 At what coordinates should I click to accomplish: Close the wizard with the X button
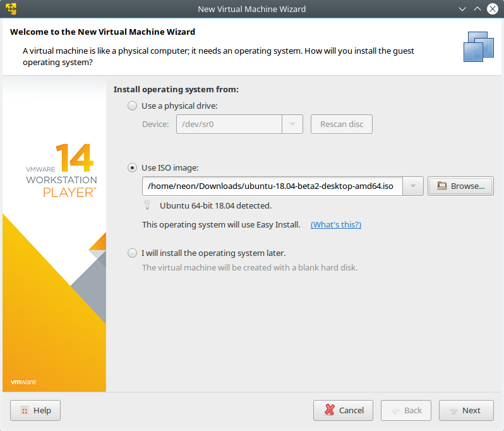493,9
